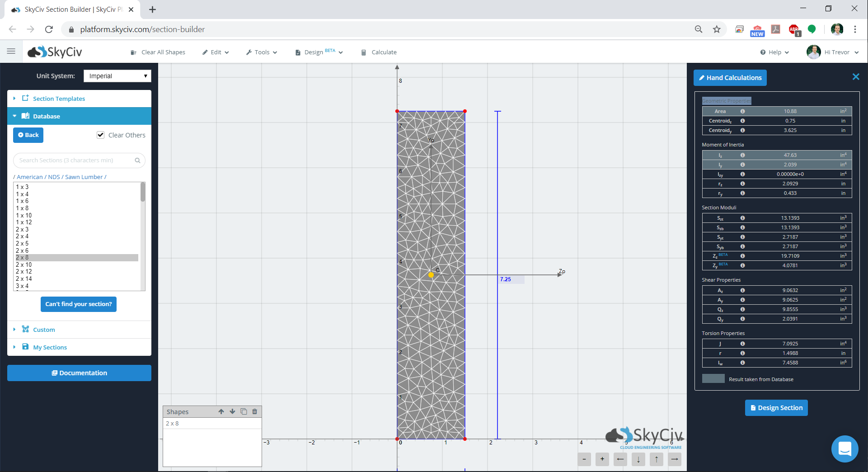The image size is (868, 472).
Task: Open the live chat bubble
Action: pos(845,448)
